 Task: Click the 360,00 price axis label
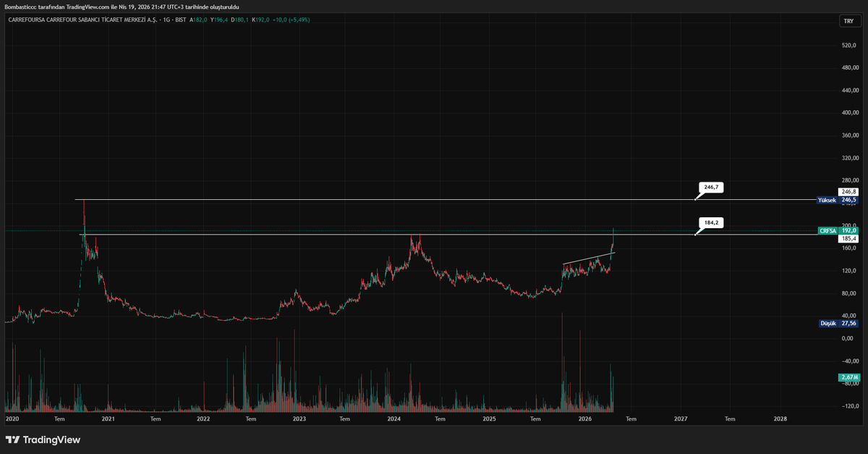click(x=849, y=135)
